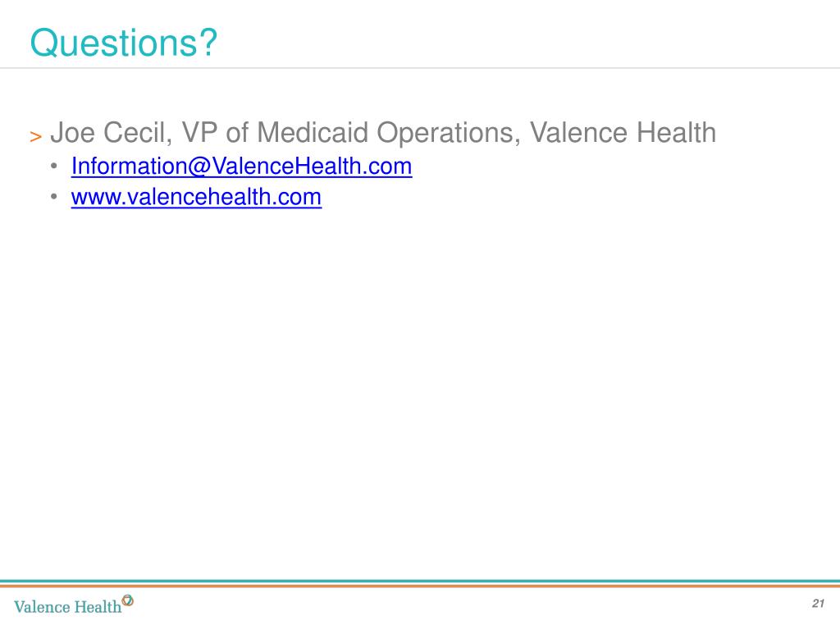The image size is (840, 630).
Task: Click the name "Joe Cecil" in the text line
Action: click(x=108, y=132)
